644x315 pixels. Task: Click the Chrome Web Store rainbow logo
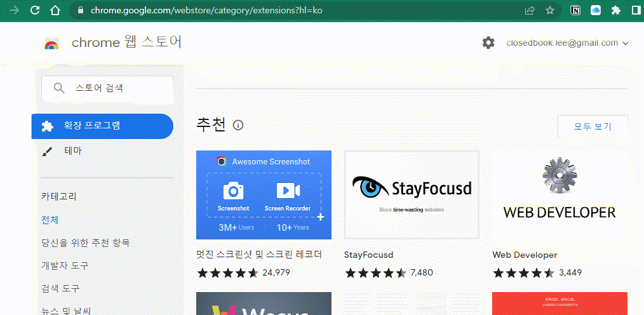(51, 43)
